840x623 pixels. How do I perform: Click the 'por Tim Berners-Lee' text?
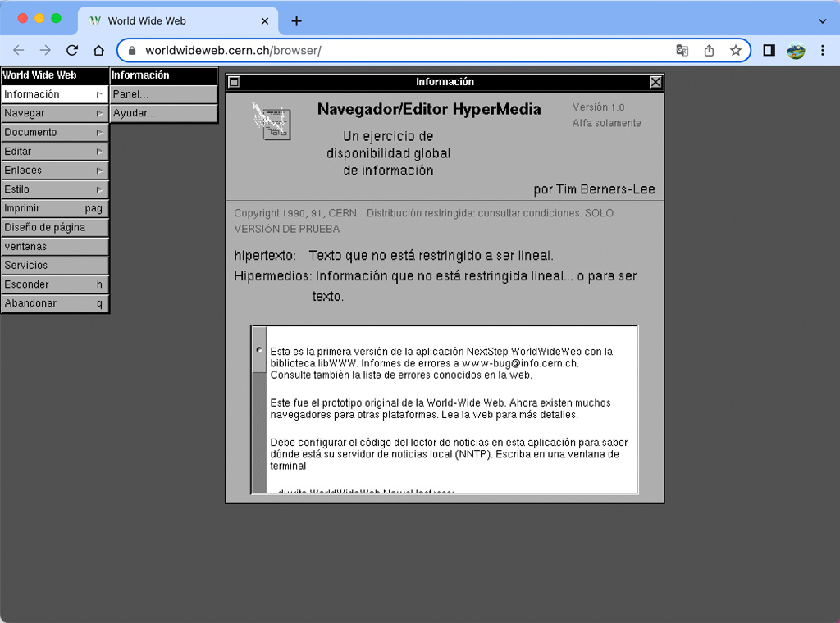[594, 189]
